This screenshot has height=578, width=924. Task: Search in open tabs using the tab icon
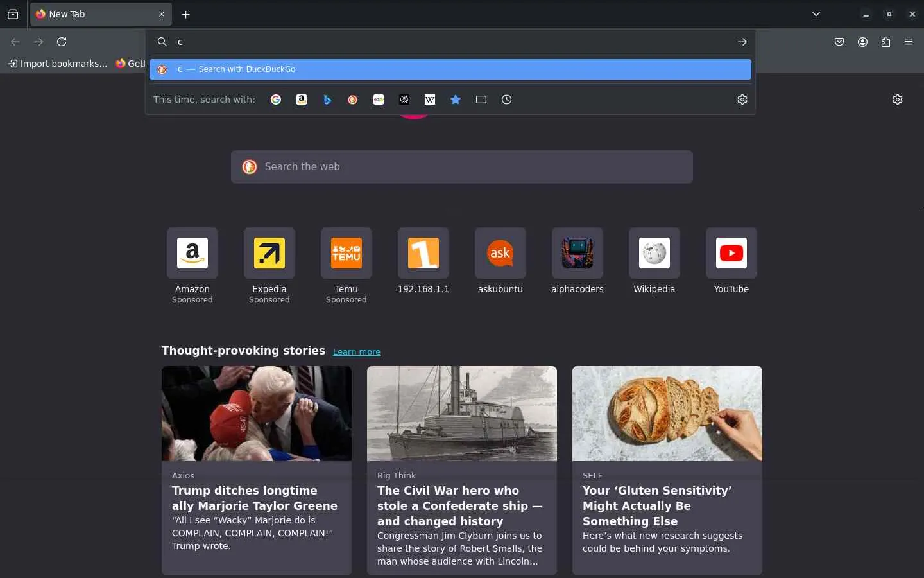(x=481, y=100)
